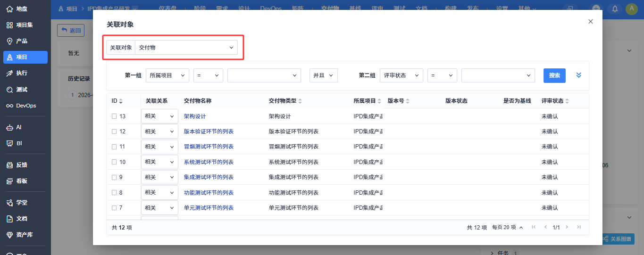
Task: Switch to the 交付物 tab in the top navigation
Action: point(330,8)
